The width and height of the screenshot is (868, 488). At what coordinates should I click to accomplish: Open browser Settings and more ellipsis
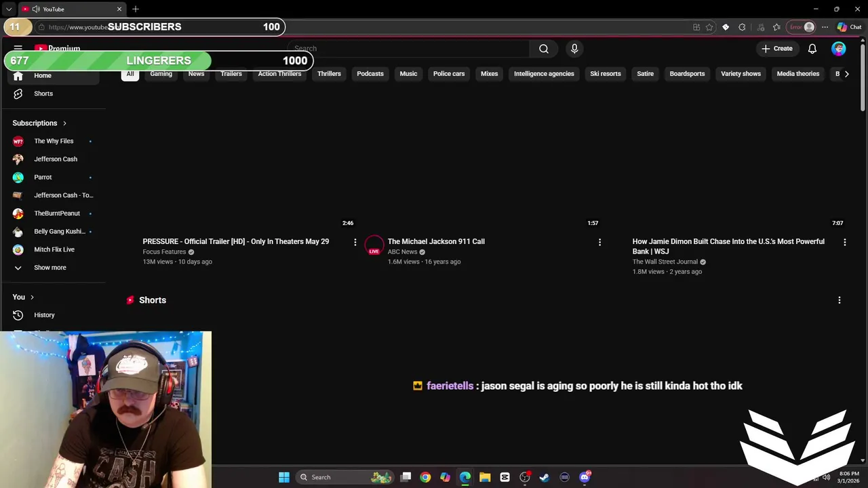(825, 27)
